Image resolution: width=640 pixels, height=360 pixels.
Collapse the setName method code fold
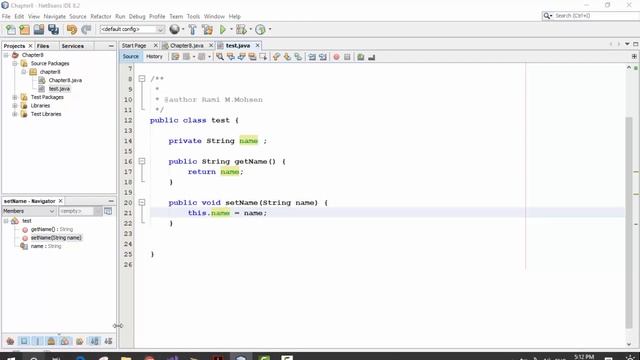click(142, 202)
